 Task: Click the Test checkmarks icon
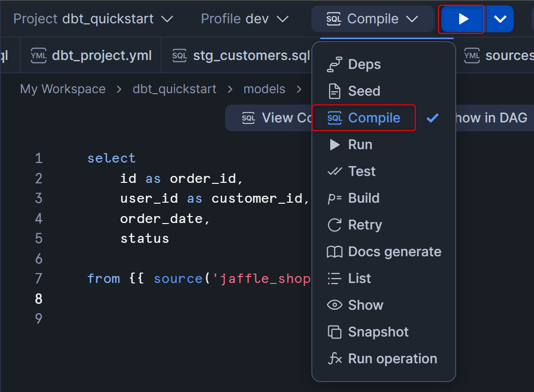click(x=335, y=171)
